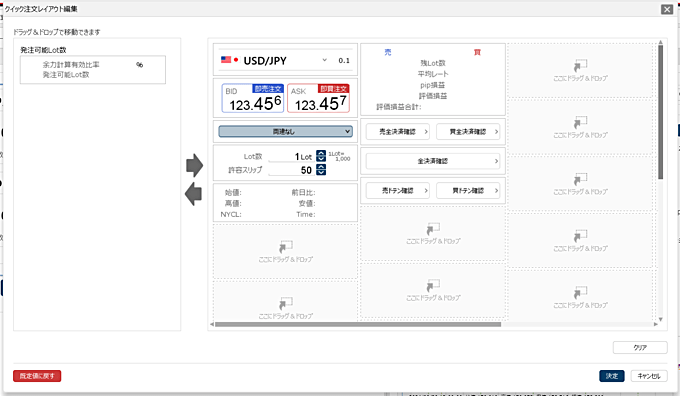Click the 高値: label
Screen dimensions: 680x396
233,203
